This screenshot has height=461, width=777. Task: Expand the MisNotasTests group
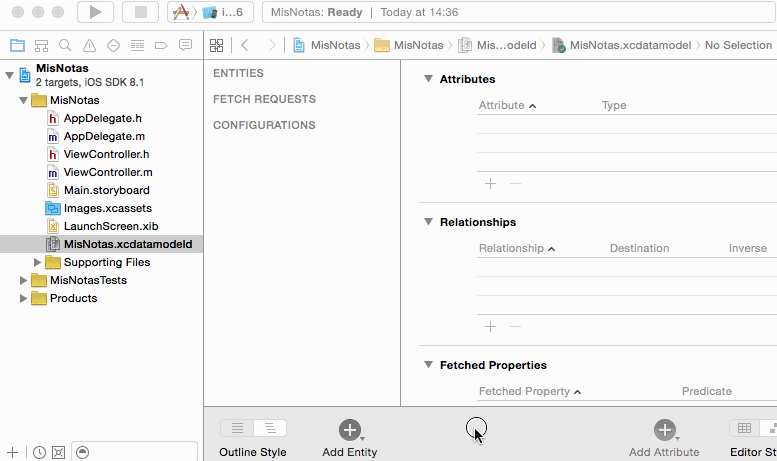(x=24, y=280)
